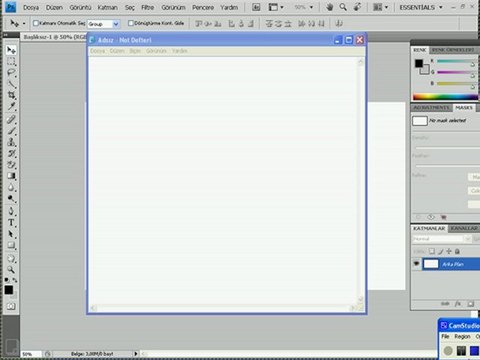Select the Move tool in the toolbox

pos(11,50)
